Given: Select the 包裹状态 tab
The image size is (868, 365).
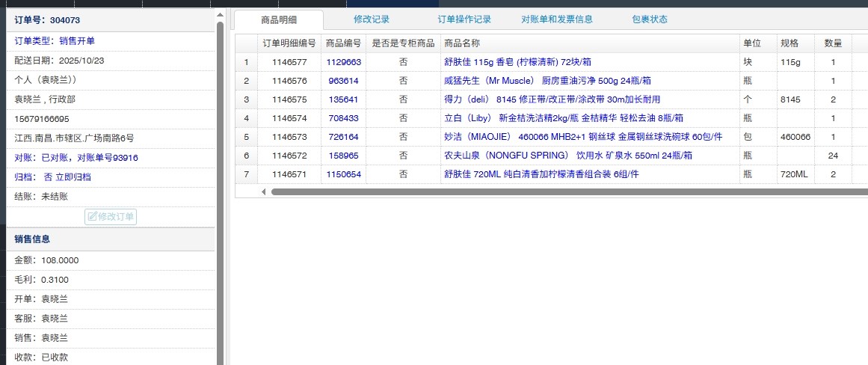Looking at the screenshot, I should pyautogui.click(x=649, y=19).
